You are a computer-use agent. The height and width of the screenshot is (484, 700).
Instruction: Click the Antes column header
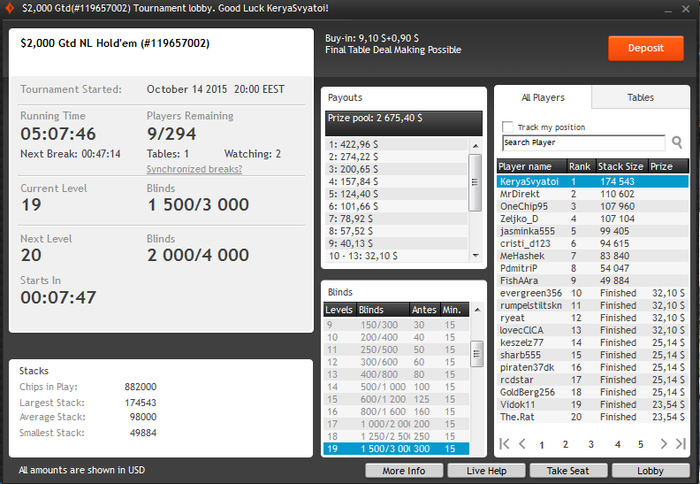424,309
